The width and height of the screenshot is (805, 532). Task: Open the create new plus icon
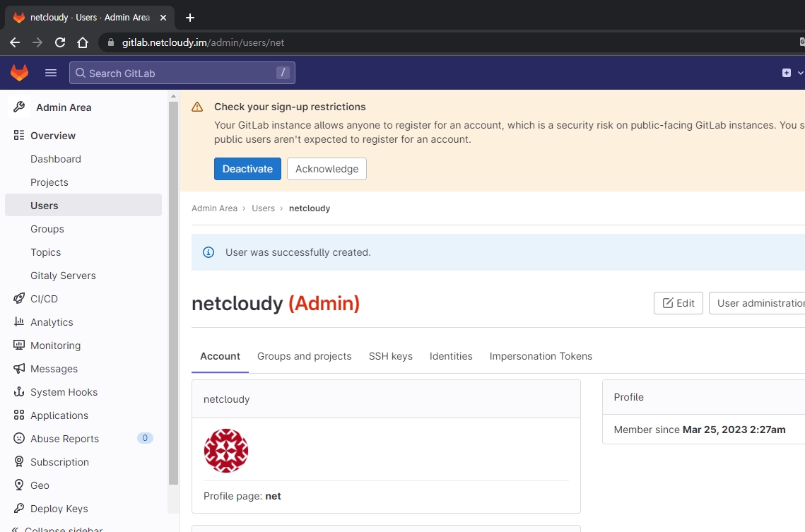tap(787, 73)
